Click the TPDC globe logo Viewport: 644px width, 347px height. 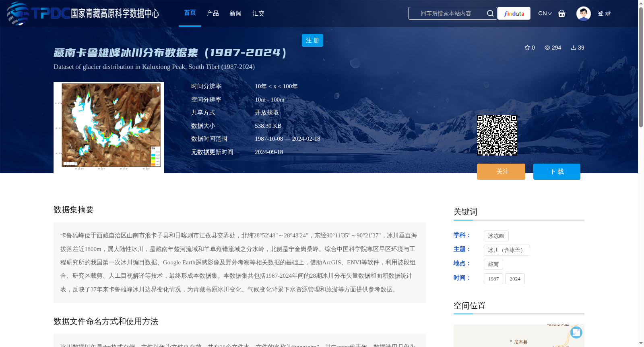click(x=18, y=13)
